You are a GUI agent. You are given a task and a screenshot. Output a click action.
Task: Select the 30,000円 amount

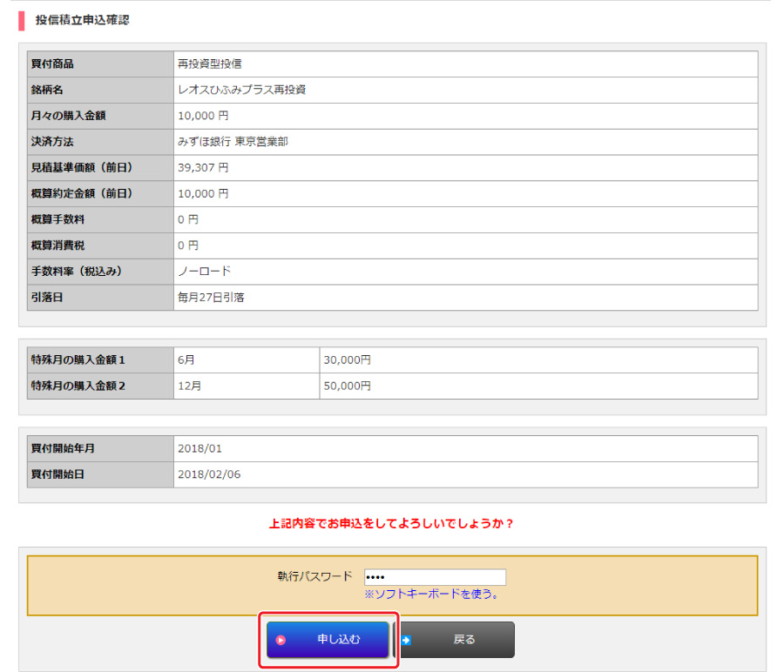(x=347, y=360)
